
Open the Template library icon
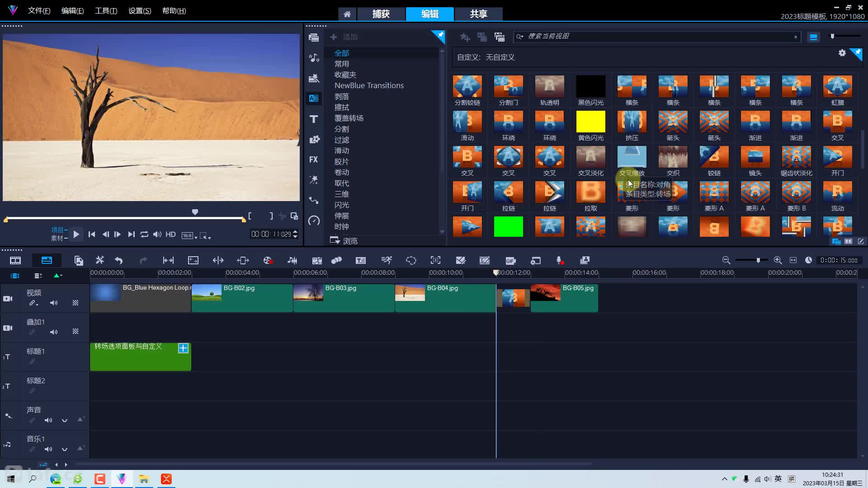tap(314, 78)
